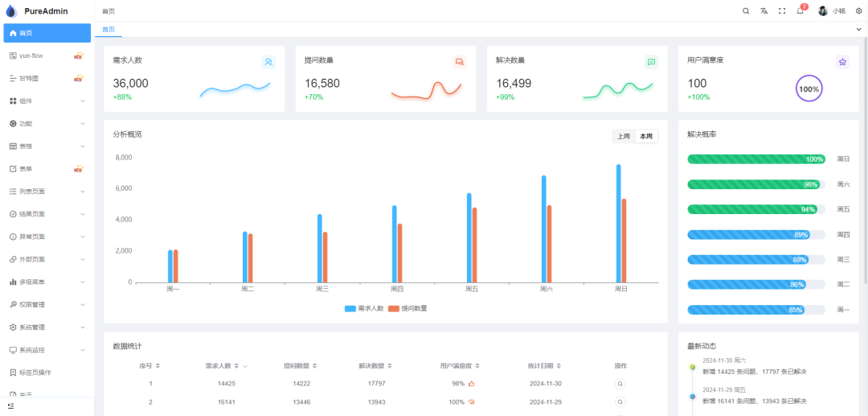Open the search icon in header

tap(746, 11)
